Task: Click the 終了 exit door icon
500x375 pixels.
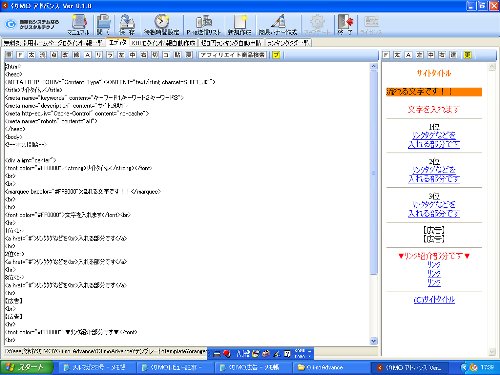Action: (x=345, y=24)
